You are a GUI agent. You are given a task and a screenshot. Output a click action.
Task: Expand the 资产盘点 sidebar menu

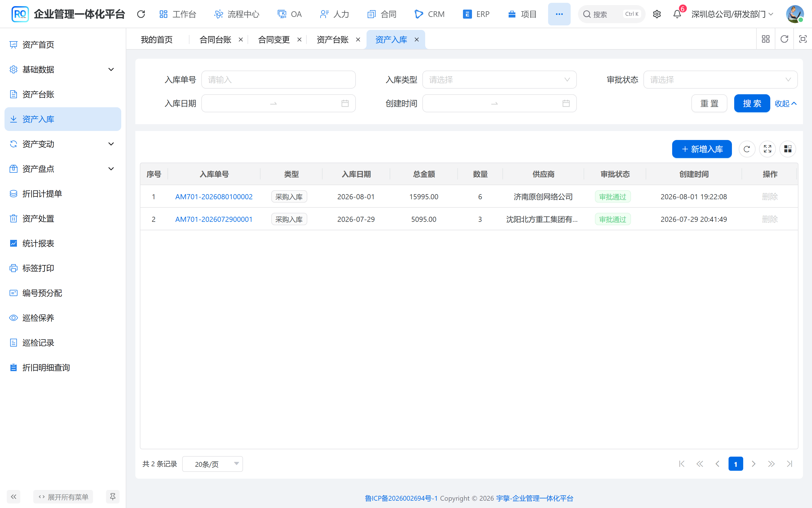pos(63,169)
